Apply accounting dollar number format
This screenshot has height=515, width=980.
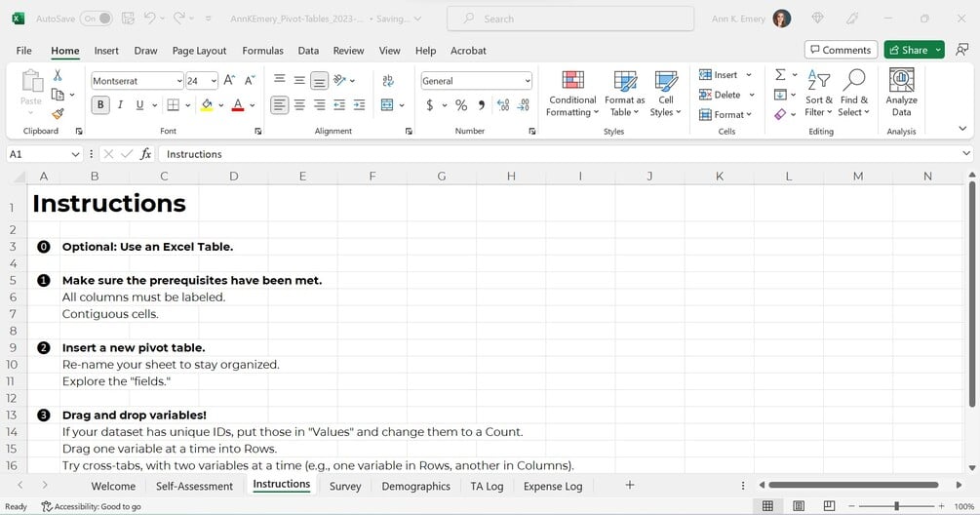(429, 105)
